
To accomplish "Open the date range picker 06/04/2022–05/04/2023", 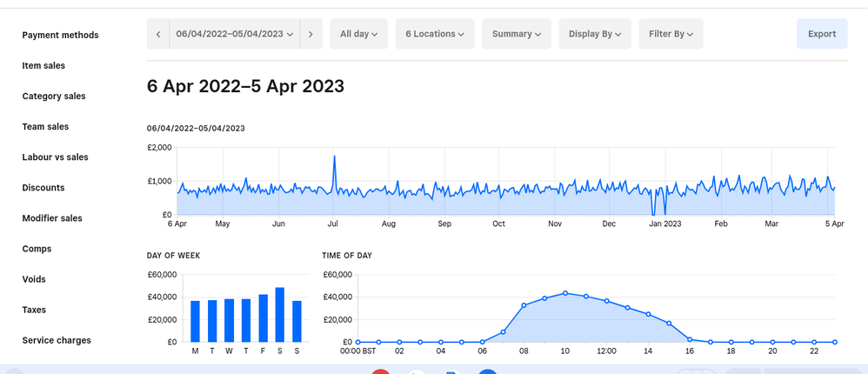I will 233,34.
